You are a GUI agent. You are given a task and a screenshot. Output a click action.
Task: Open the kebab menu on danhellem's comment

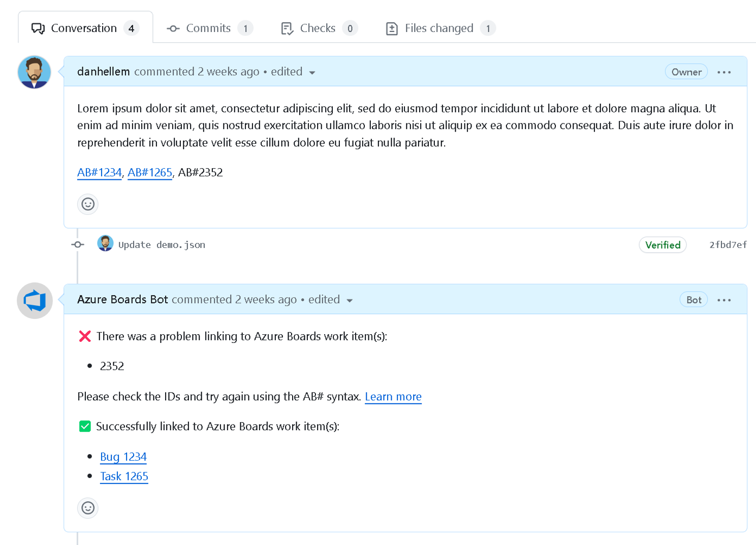coord(723,72)
